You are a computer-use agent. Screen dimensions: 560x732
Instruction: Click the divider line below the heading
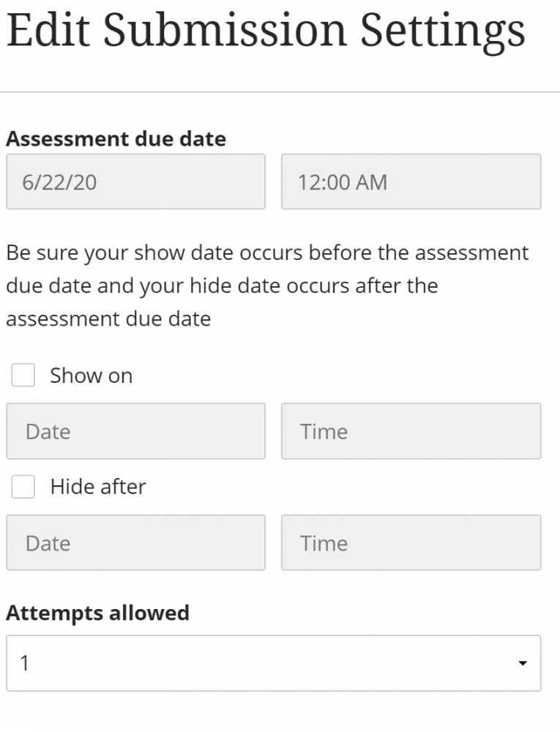pos(280,92)
